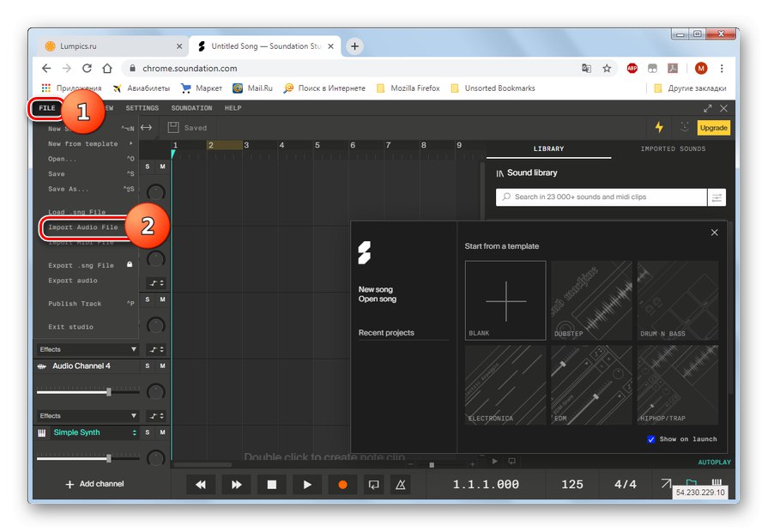Click the piano keys icon of Simple Synth
The width and height of the screenshot is (768, 532).
click(42, 432)
